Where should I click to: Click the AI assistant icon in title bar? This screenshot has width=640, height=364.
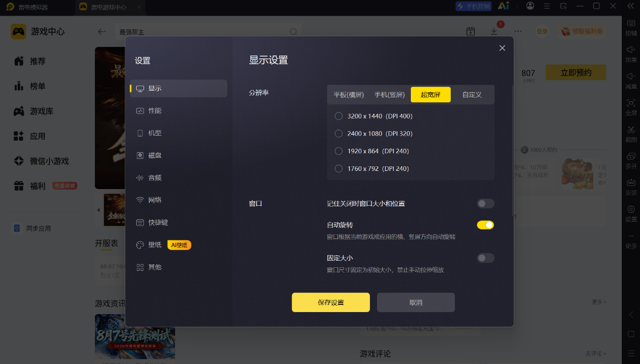click(x=503, y=6)
